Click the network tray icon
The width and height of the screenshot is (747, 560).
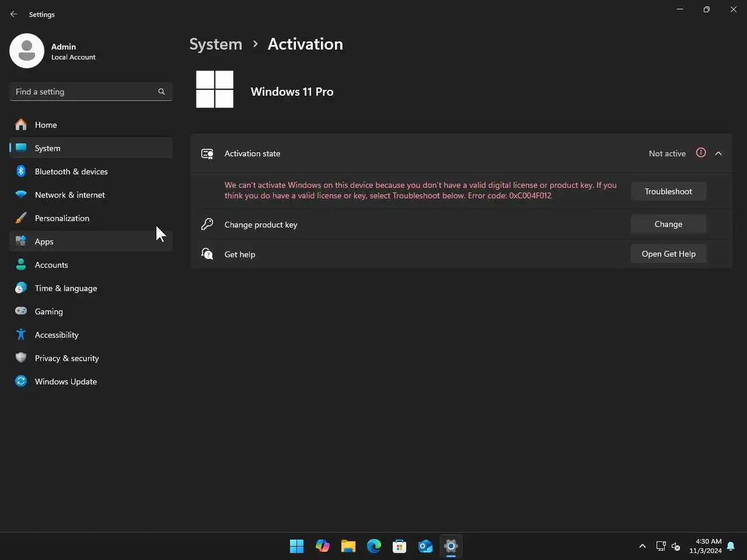661,546
